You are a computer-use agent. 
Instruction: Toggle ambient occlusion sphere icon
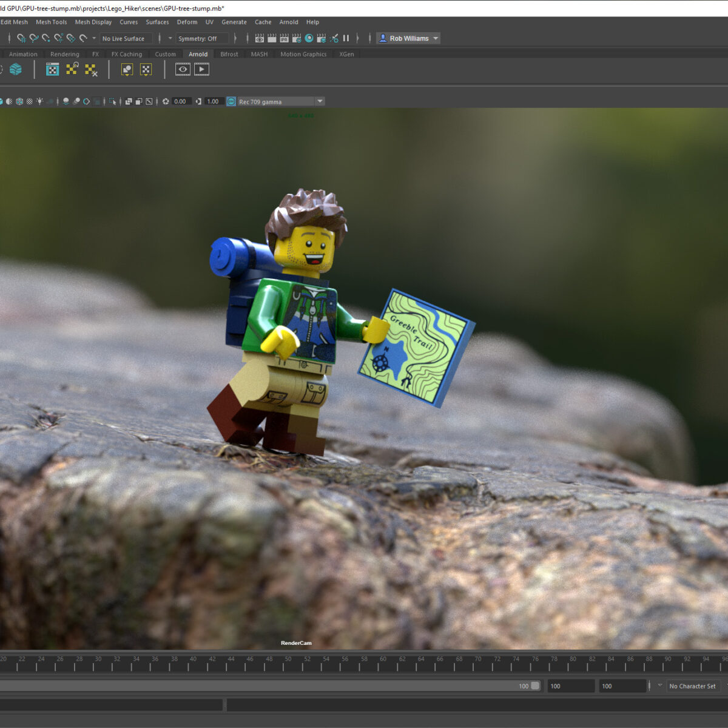66,101
